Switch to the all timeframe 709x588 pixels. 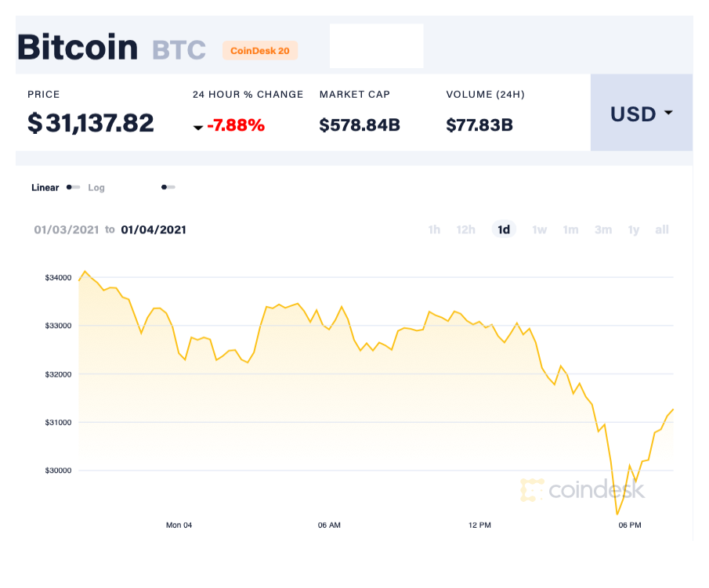[662, 229]
